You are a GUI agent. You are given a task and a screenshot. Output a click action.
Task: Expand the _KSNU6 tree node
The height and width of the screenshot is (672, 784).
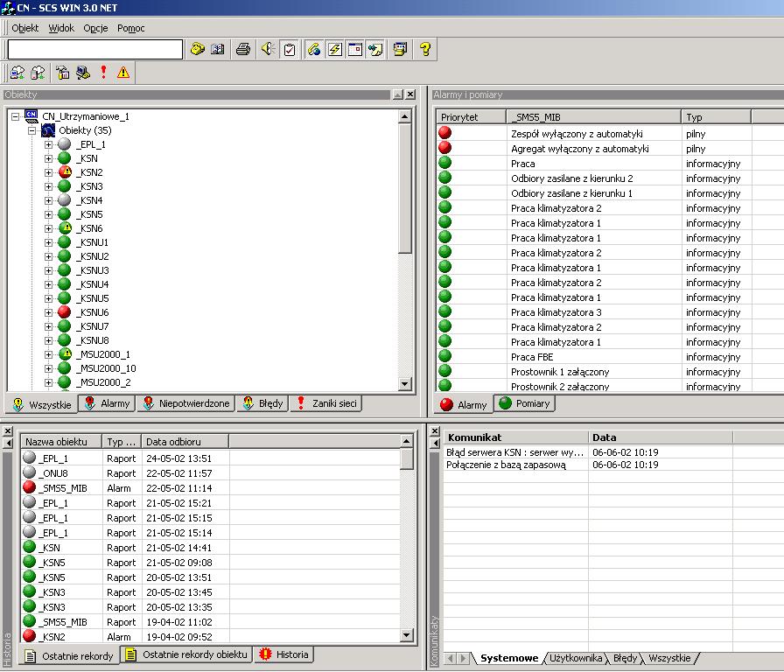(48, 312)
